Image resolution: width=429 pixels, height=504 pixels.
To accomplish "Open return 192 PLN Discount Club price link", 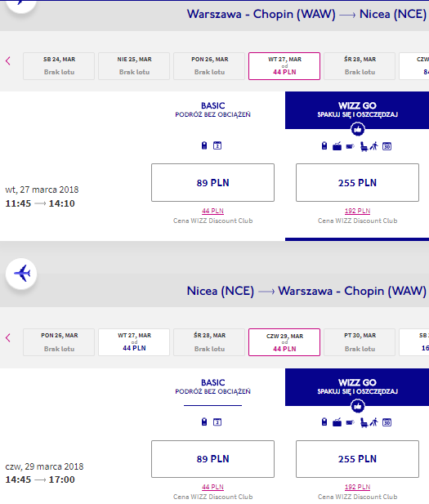I will (357, 487).
